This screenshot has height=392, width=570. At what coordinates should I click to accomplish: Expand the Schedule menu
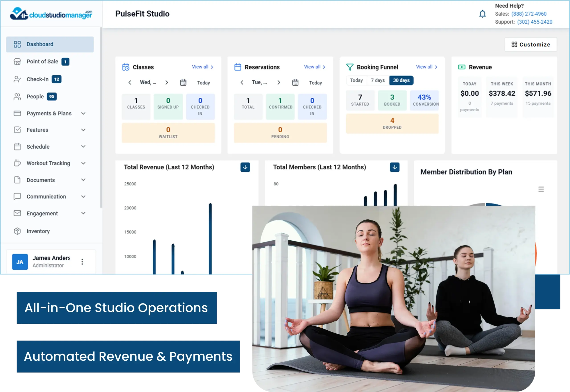point(50,147)
